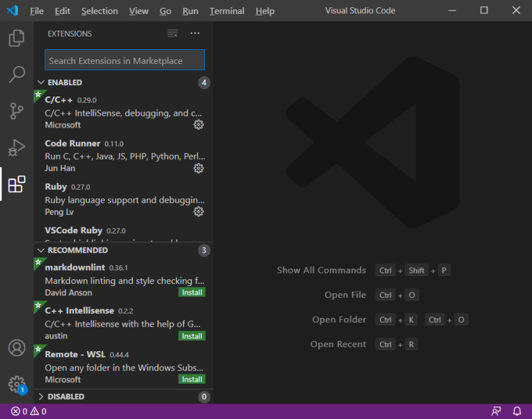Click the Extensions icon in activity bar
Screen dimensions: 532x419
(x=17, y=184)
